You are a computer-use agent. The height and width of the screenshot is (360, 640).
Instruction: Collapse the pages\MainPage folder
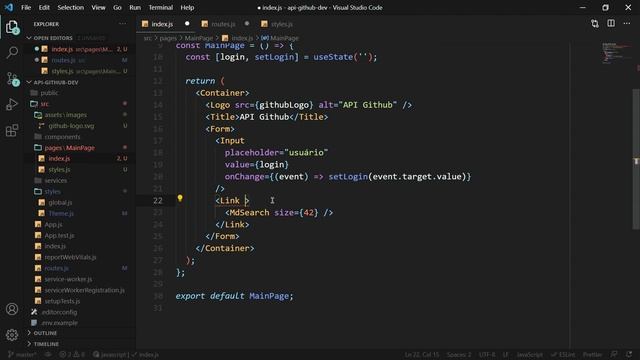point(69,148)
